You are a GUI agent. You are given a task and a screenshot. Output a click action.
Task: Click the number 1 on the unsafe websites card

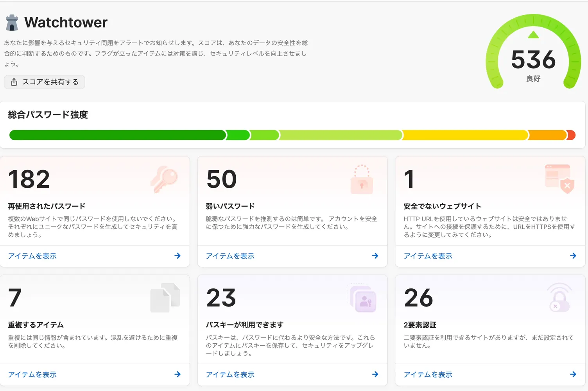[x=409, y=179]
